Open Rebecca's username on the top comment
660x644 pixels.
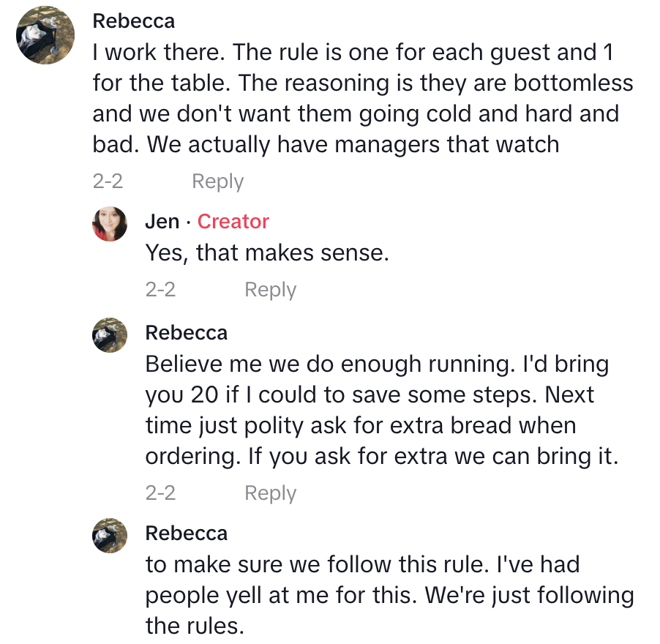point(134,21)
